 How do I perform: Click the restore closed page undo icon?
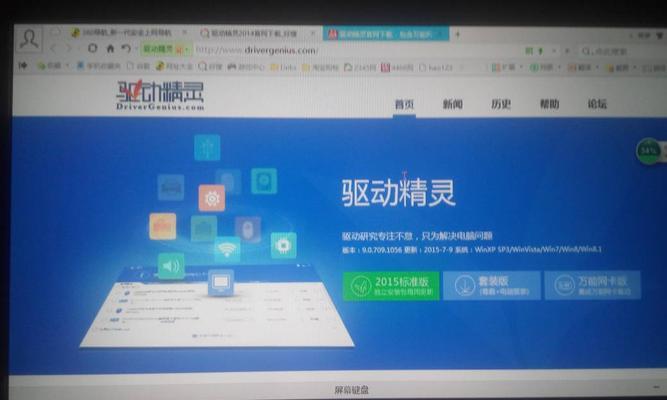(125, 49)
